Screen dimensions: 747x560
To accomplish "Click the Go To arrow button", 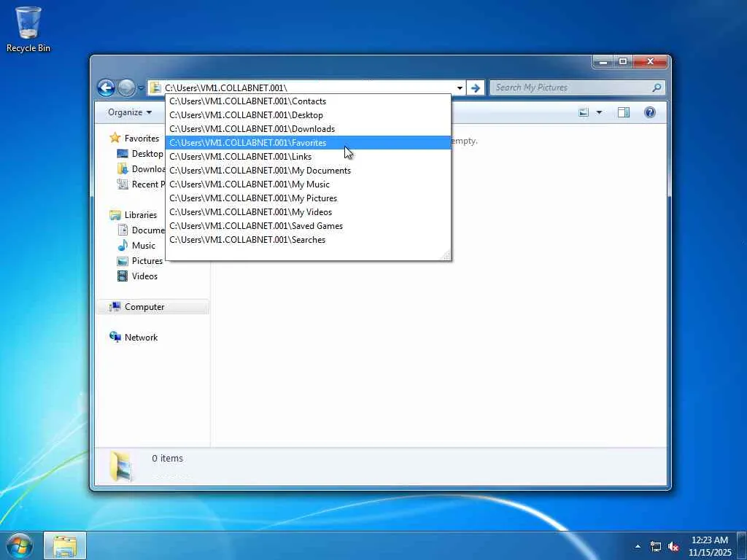I will click(475, 88).
